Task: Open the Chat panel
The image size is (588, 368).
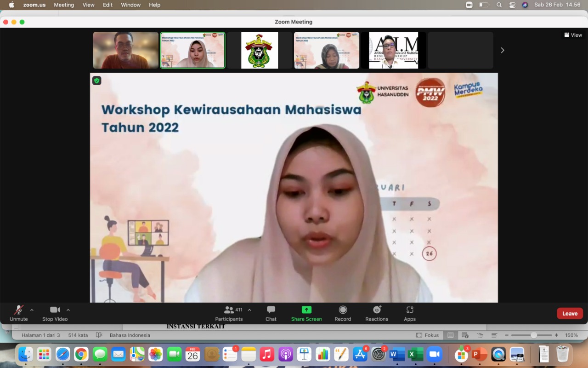Action: click(271, 313)
